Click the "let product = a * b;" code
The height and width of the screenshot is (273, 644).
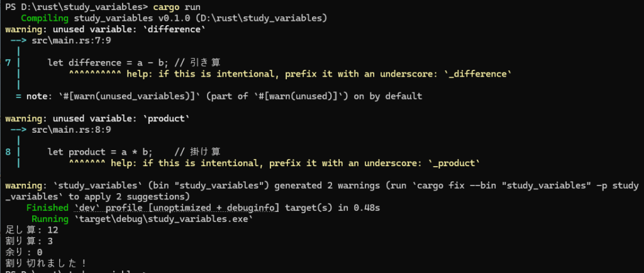click(x=101, y=152)
